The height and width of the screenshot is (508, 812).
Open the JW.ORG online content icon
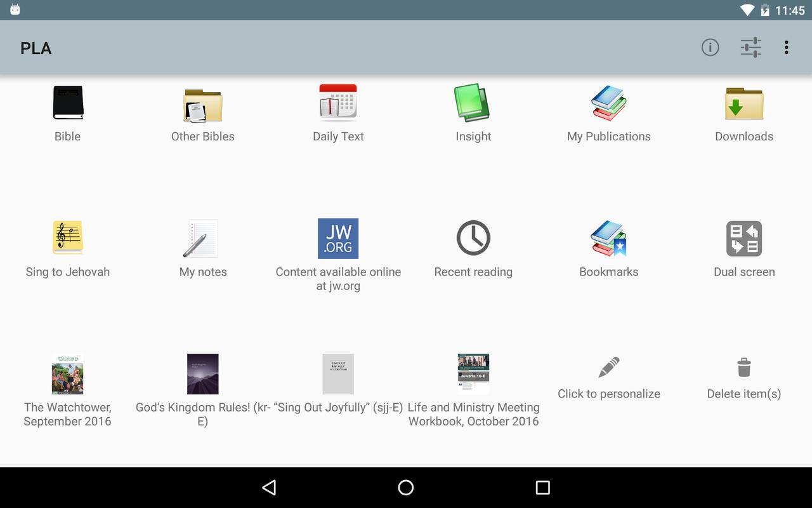[338, 239]
